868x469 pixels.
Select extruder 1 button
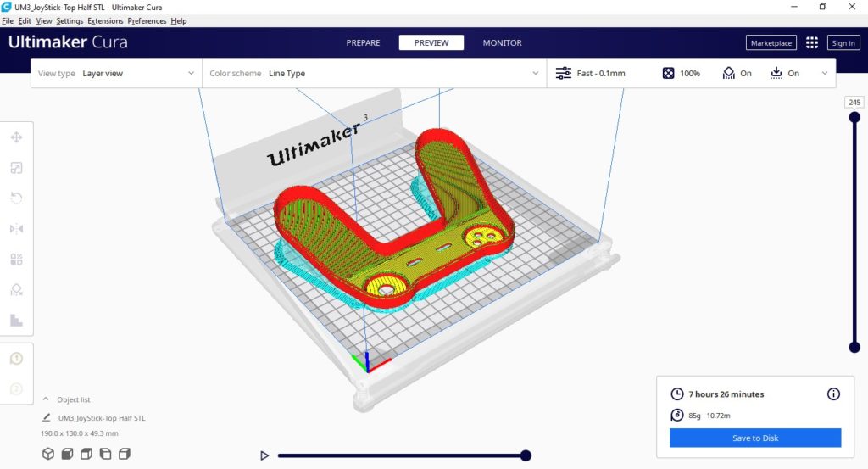(x=17, y=359)
